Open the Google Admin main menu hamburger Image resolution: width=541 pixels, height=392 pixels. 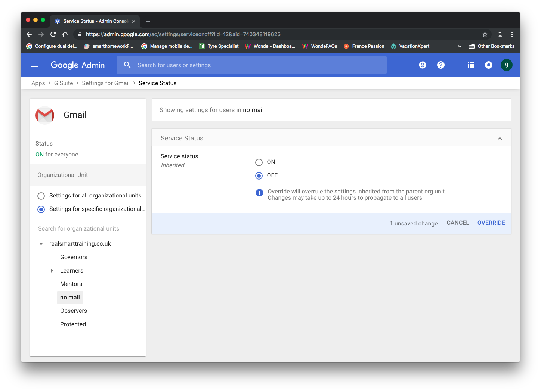[34, 65]
